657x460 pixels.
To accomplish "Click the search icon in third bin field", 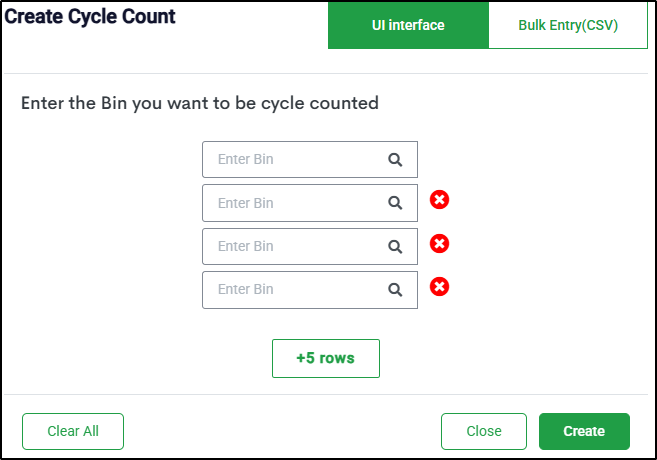I will click(395, 246).
